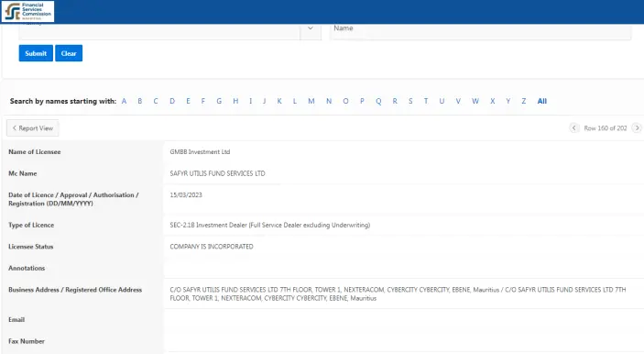Viewport: 644px width, 354px height.
Task: Filter names starting with G
Action: pyautogui.click(x=219, y=101)
